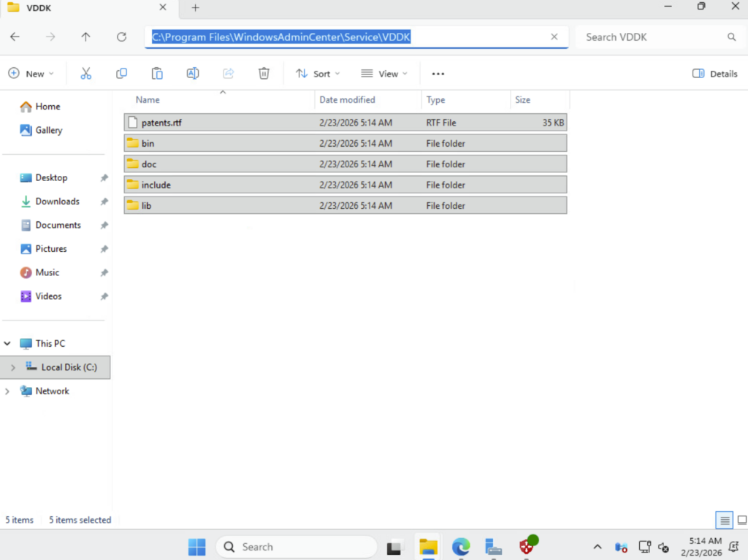Click the Refresh button beside address bar

(122, 37)
